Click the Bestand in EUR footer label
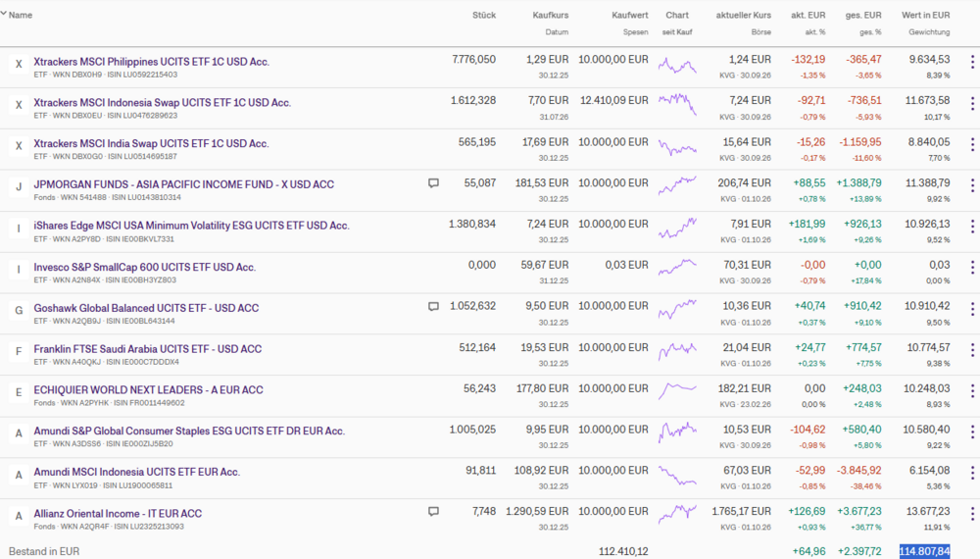Viewport: 980px width, 559px height. (44, 551)
